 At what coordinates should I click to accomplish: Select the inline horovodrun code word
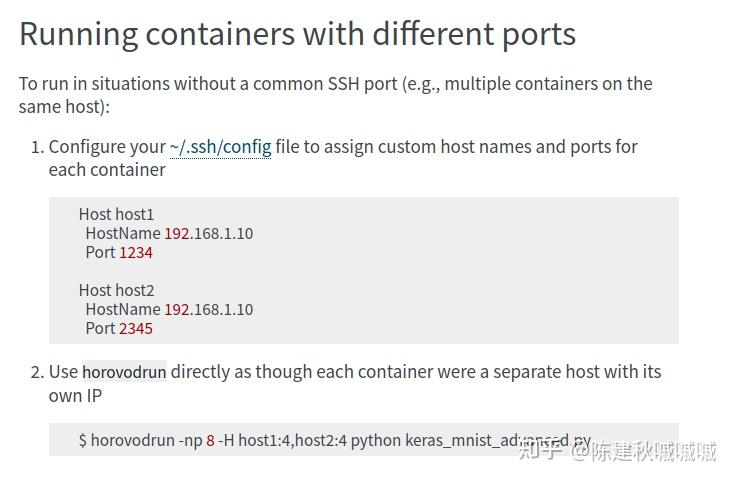point(124,372)
